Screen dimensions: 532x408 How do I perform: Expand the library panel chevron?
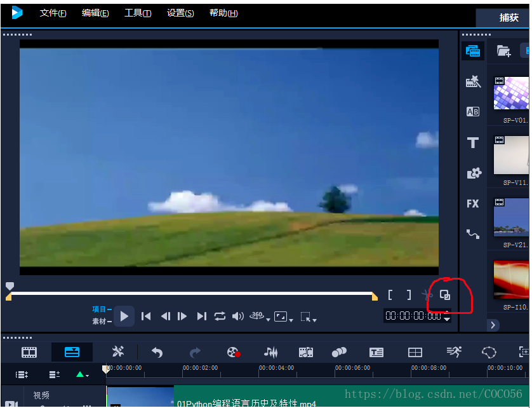coord(493,325)
